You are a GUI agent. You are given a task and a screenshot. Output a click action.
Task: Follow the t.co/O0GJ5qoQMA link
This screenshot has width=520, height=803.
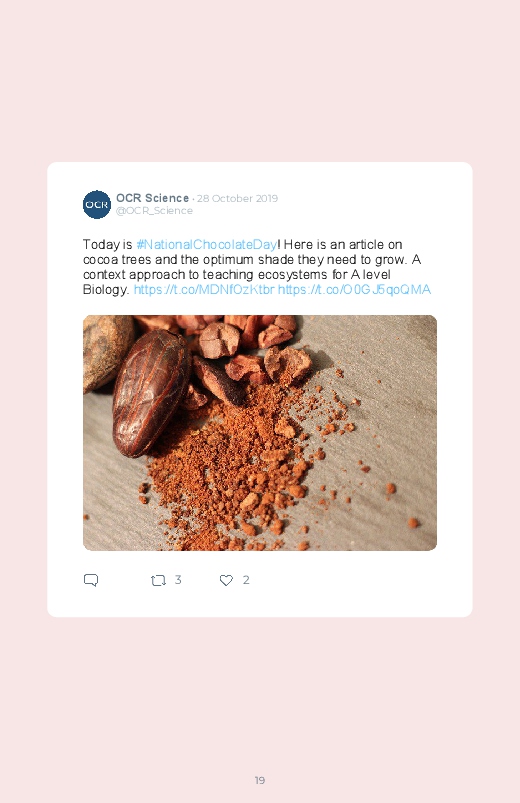click(355, 289)
